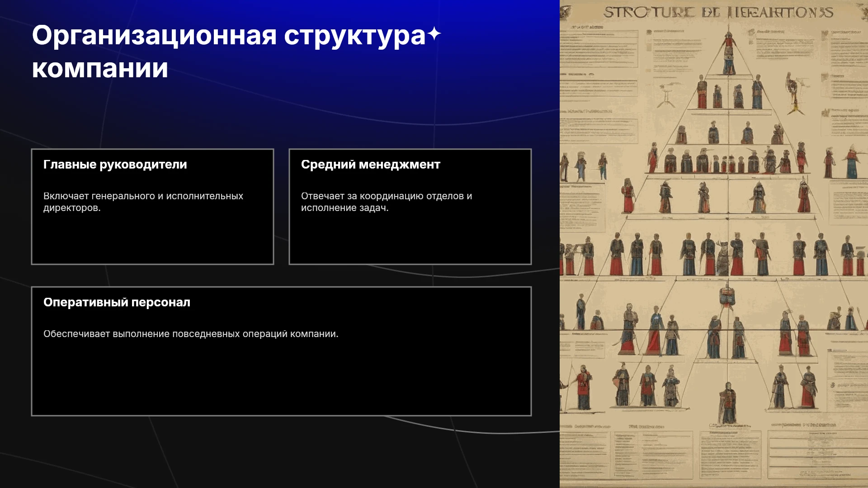Image resolution: width=868 pixels, height=488 pixels.
Task: Select the text about генерального и исполнительных директоров
Action: click(143, 202)
